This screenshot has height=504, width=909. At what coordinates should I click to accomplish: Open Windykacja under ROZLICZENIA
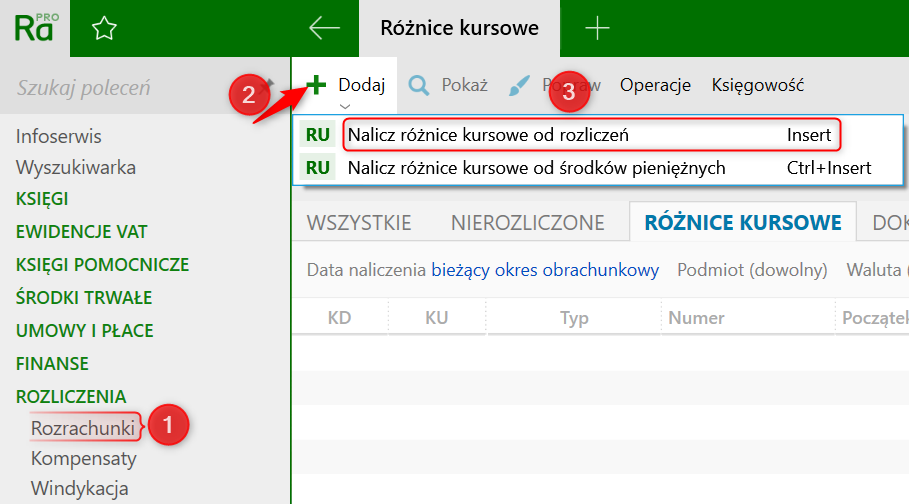[x=79, y=488]
